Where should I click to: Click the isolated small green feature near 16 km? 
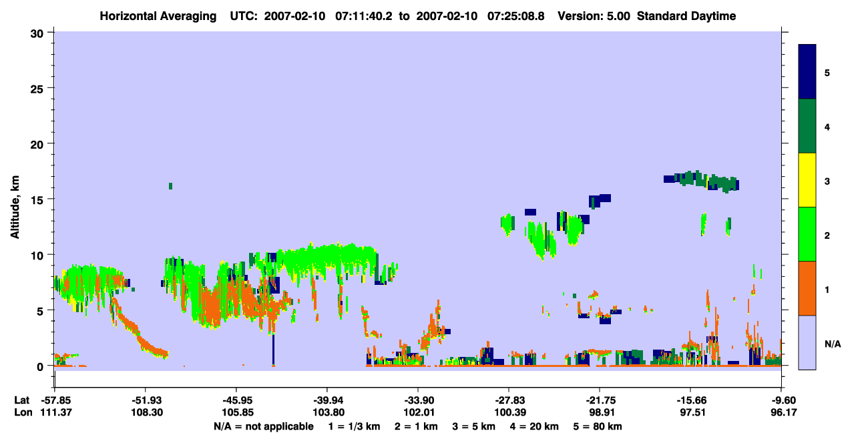pyautogui.click(x=171, y=185)
